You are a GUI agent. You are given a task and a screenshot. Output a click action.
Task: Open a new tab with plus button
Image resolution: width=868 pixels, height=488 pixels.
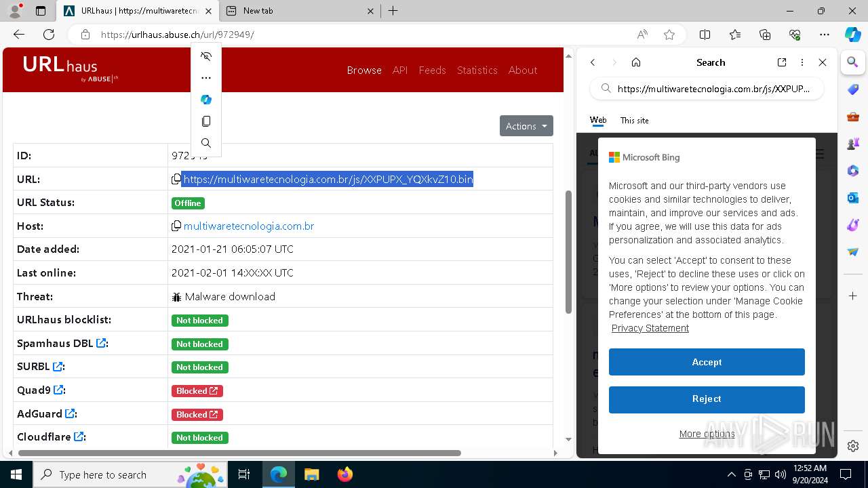[x=393, y=11]
